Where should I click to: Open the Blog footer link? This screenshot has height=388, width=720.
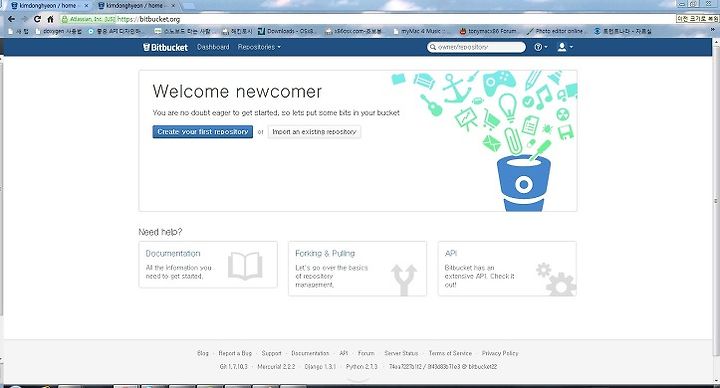(202, 353)
